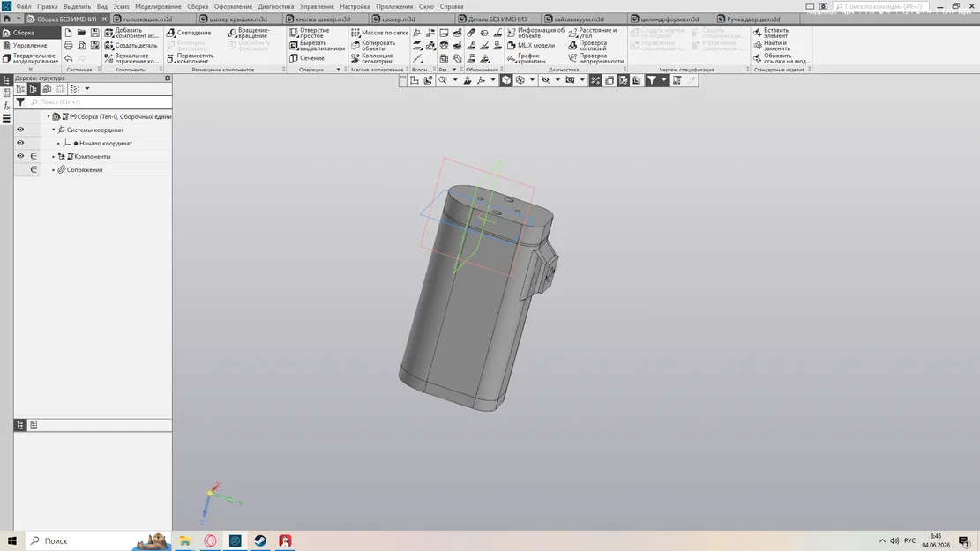Open tree panel settings gear

168,78
